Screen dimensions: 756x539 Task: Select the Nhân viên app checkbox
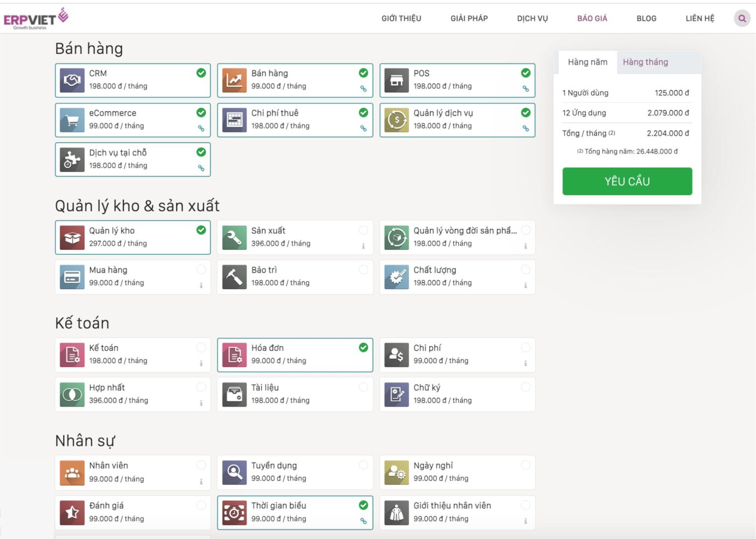tap(201, 465)
